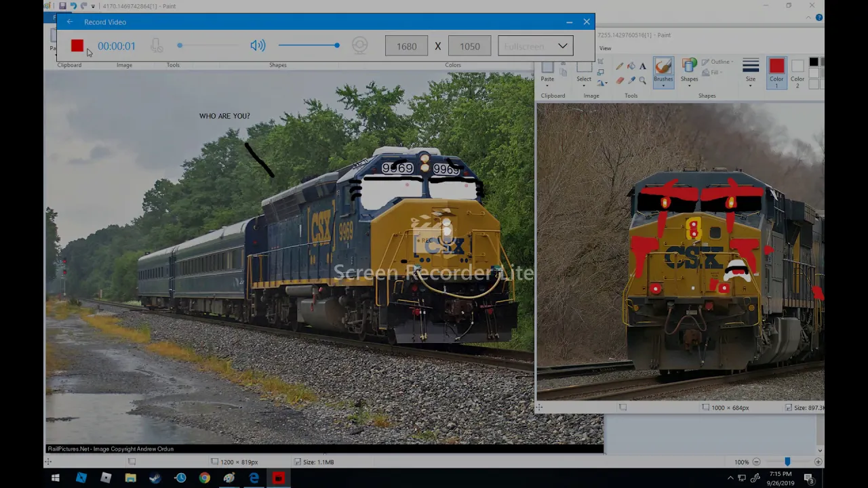The height and width of the screenshot is (488, 868).
Task: Select the Eraser tool
Action: 619,80
